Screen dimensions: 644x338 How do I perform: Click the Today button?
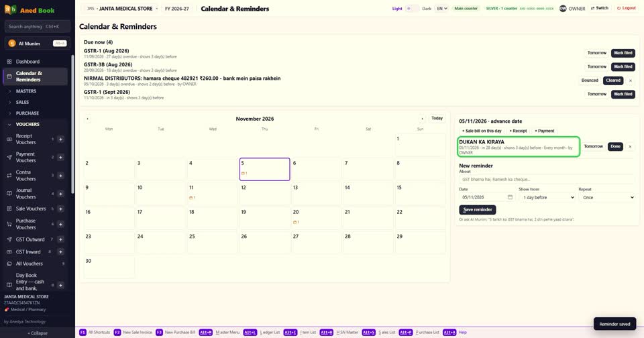pos(437,118)
